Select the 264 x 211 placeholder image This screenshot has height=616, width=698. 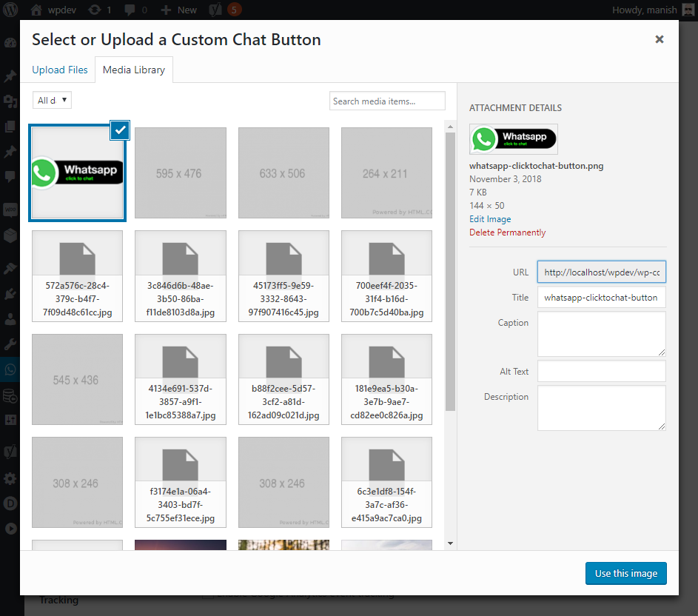386,173
